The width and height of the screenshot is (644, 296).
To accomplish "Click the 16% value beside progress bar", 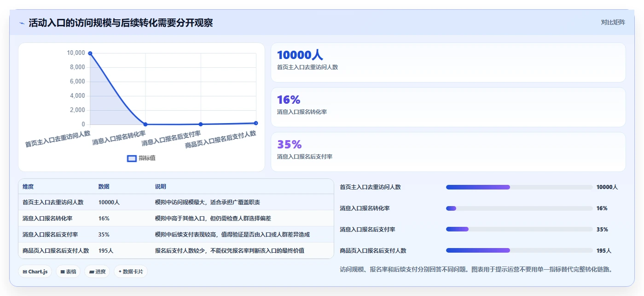I will click(x=602, y=208).
